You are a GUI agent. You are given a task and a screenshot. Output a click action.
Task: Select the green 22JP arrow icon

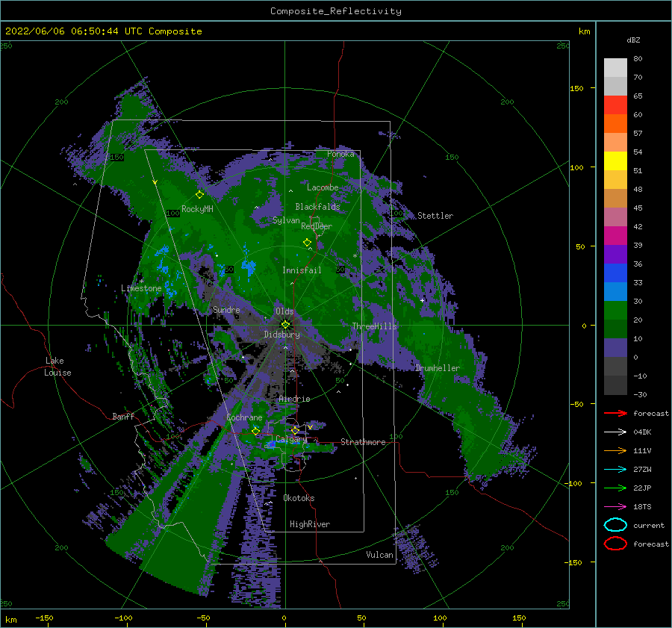[615, 488]
